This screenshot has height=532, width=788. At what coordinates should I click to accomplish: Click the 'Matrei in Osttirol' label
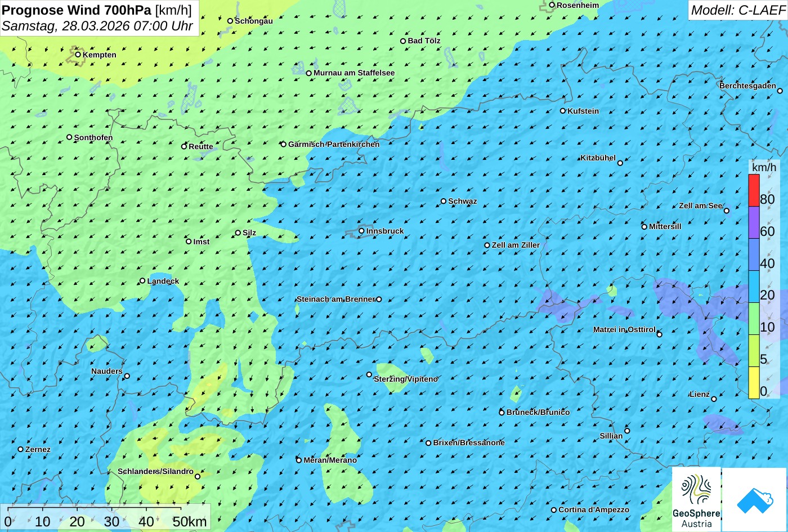pyautogui.click(x=624, y=329)
